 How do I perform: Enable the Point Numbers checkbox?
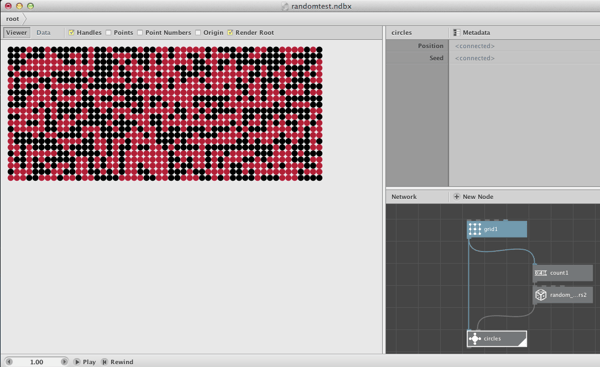click(x=140, y=33)
